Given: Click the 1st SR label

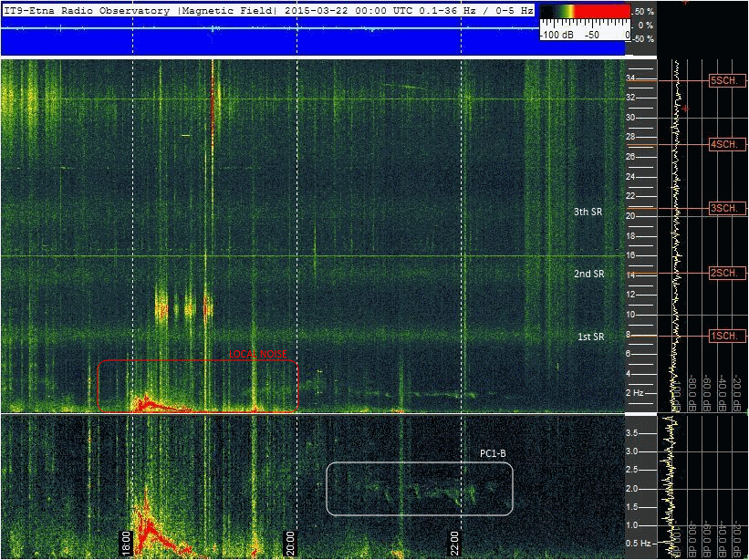Looking at the screenshot, I should (x=589, y=337).
